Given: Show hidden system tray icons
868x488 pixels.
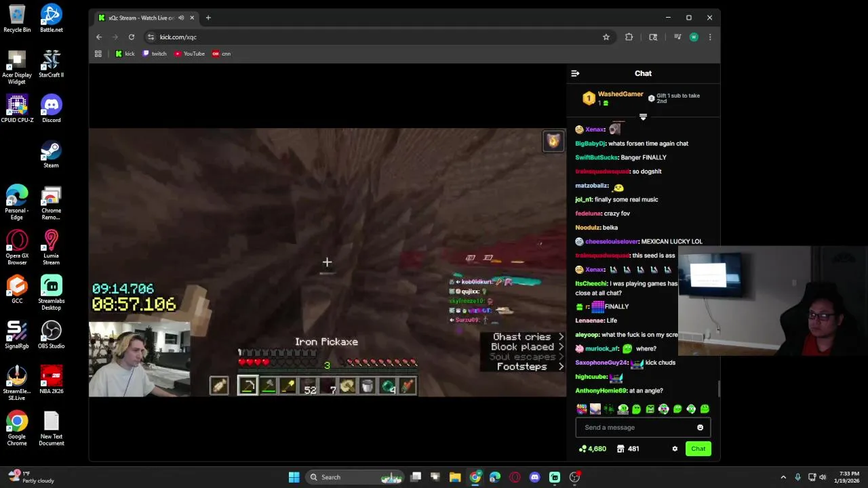Looking at the screenshot, I should [783, 477].
